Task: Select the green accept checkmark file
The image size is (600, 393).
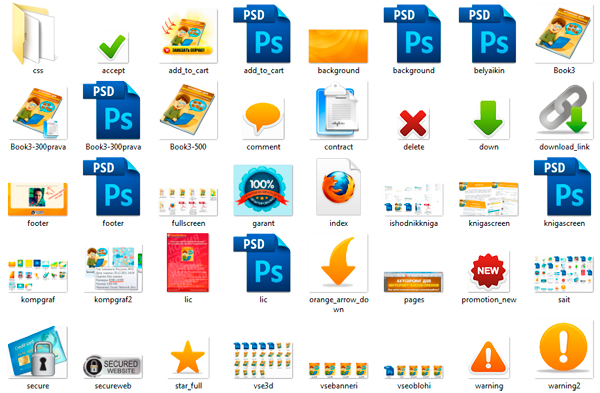Action: 112,47
